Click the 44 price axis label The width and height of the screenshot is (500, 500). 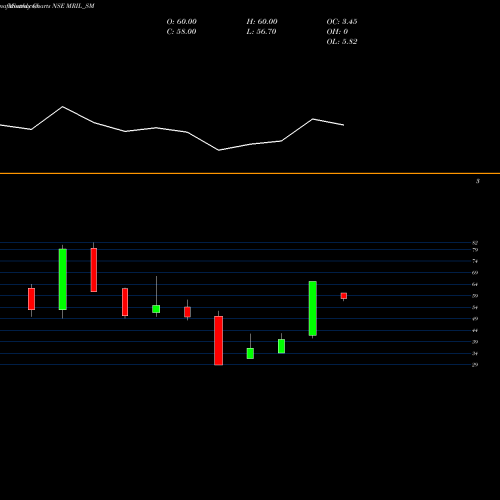475,330
